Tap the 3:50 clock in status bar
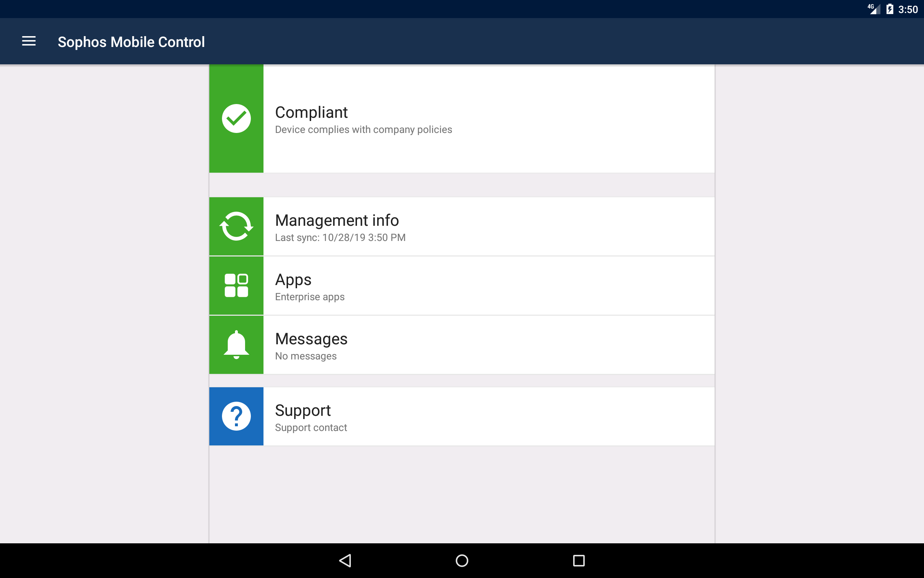The image size is (924, 578). point(908,9)
